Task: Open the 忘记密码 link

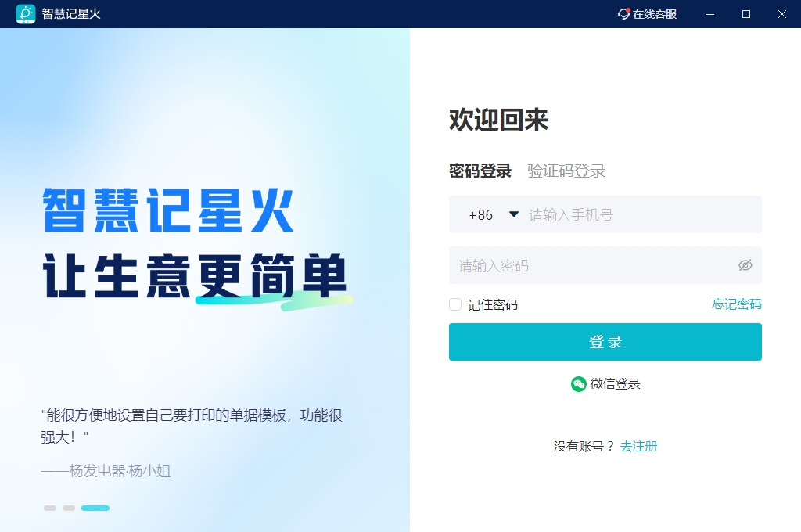Action: (737, 304)
